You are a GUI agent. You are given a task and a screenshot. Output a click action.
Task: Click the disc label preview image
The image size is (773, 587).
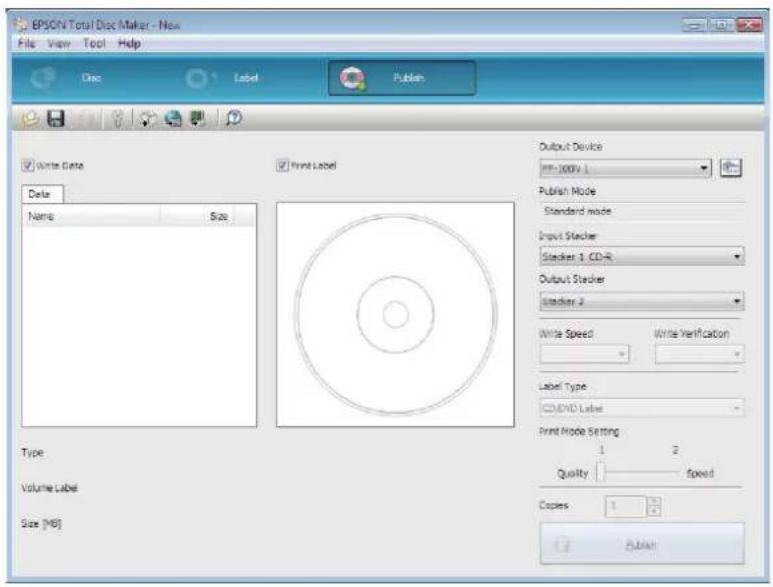[395, 314]
